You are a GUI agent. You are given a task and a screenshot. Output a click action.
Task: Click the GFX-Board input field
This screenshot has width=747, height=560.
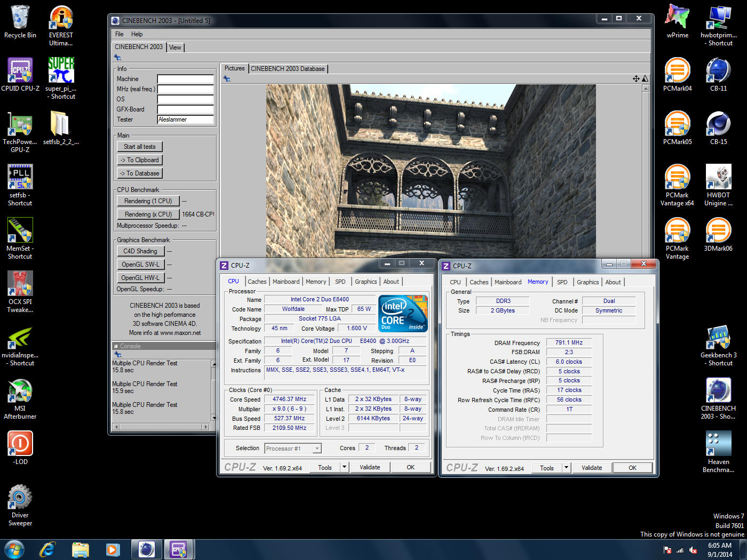[185, 109]
